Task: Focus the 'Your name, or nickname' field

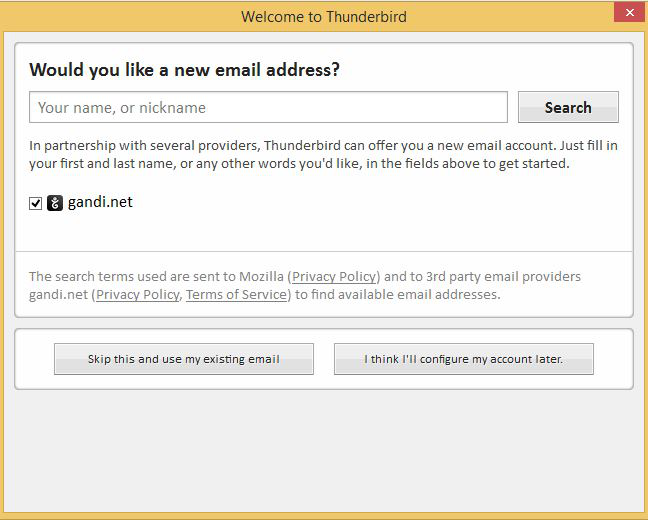Action: click(268, 107)
